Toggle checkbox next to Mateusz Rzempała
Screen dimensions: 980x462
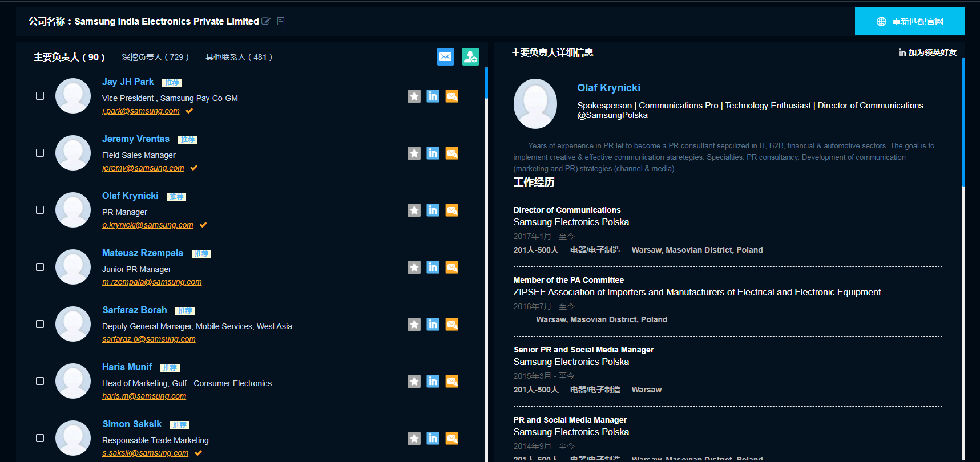point(40,267)
